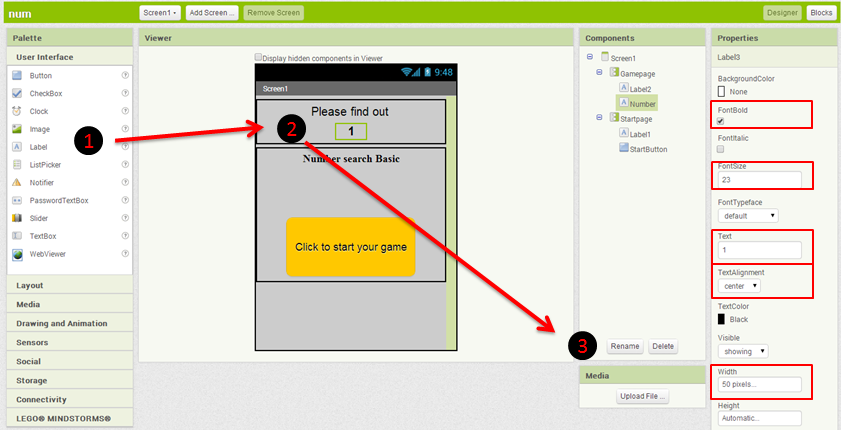The image size is (841, 435).
Task: Select the TextBox palette icon
Action: pos(17,236)
